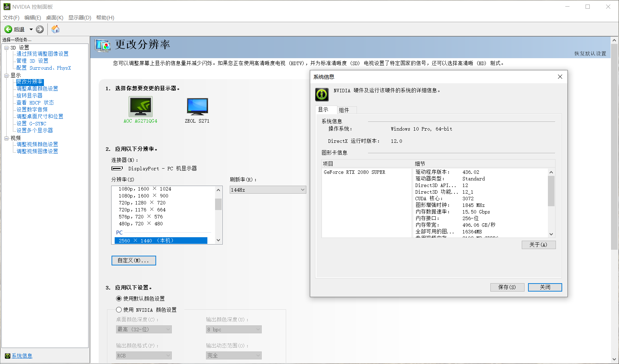This screenshot has width=619, height=364.
Task: Open the 帮助 menu
Action: click(105, 17)
